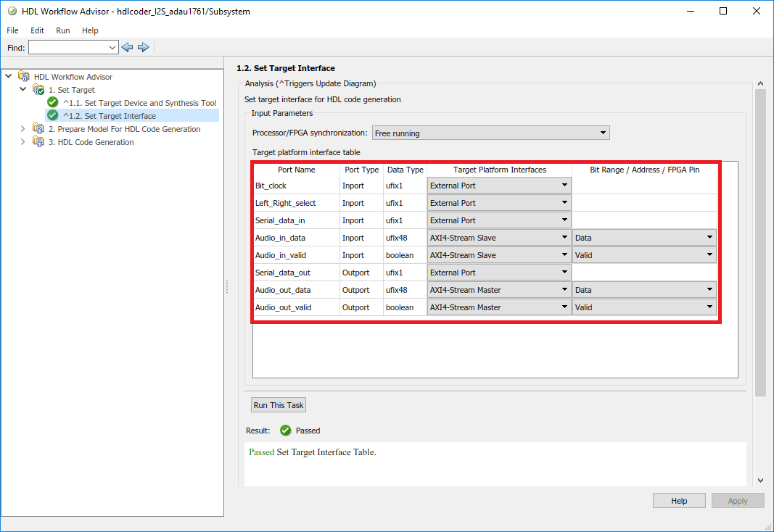Click green check icon beside task 1.2
Viewport: 774px width, 532px height.
tap(52, 115)
